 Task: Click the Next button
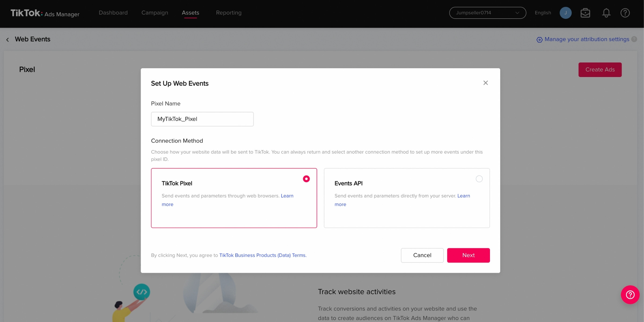[x=468, y=255]
